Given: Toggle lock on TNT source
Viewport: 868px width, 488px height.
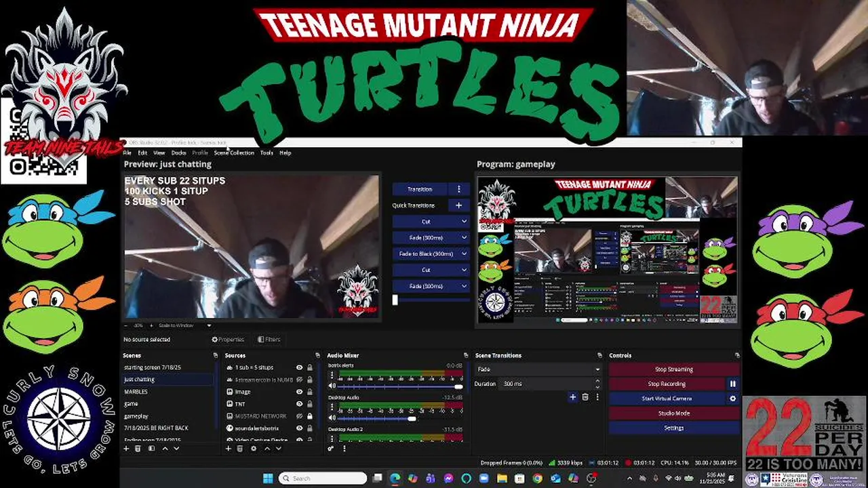Looking at the screenshot, I should pyautogui.click(x=310, y=404).
